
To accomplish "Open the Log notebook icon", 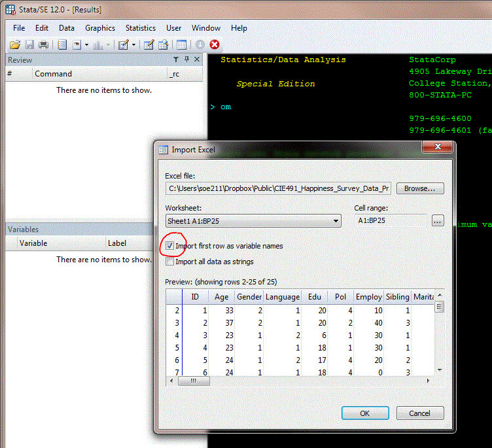I will pos(62,45).
